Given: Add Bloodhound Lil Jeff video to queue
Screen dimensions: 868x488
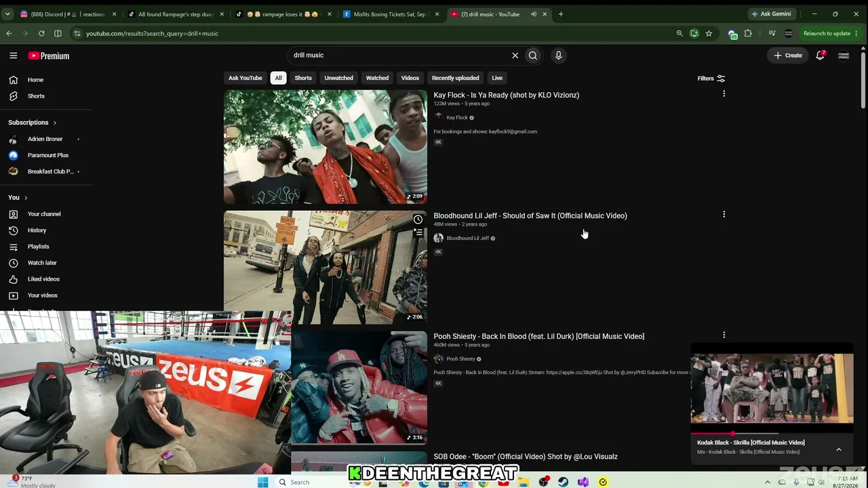Looking at the screenshot, I should pyautogui.click(x=418, y=232).
